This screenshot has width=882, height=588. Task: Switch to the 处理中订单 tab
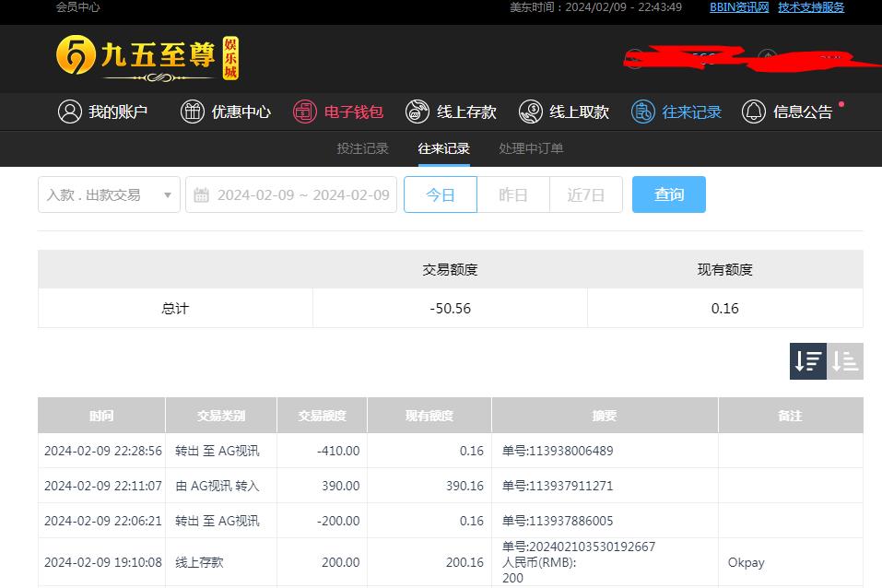tap(531, 148)
